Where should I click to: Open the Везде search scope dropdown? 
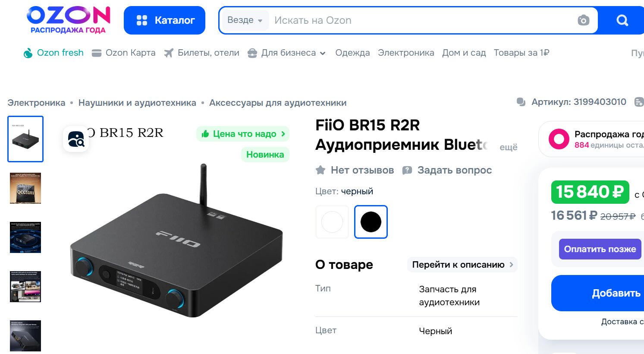pos(245,20)
